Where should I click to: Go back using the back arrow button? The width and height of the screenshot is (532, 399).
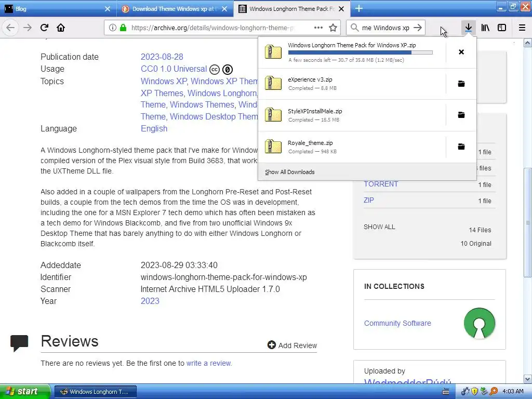[10, 28]
